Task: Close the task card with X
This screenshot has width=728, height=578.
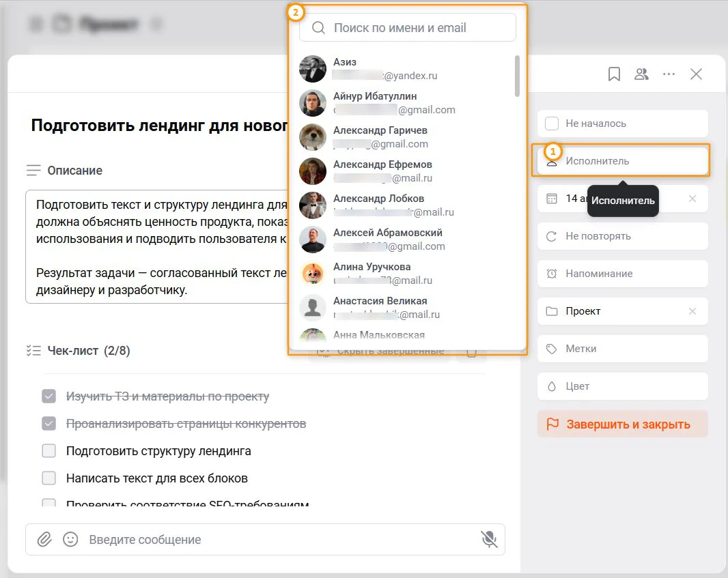Action: click(x=696, y=74)
